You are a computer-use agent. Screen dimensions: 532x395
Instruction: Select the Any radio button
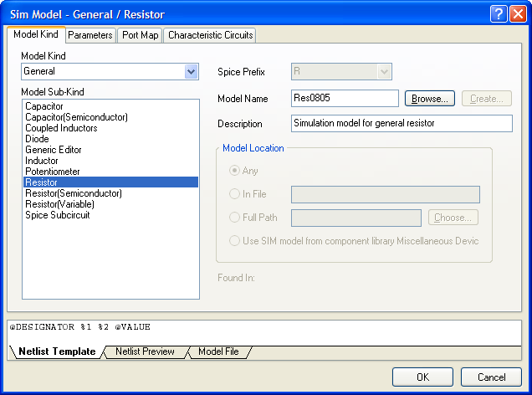coord(235,172)
